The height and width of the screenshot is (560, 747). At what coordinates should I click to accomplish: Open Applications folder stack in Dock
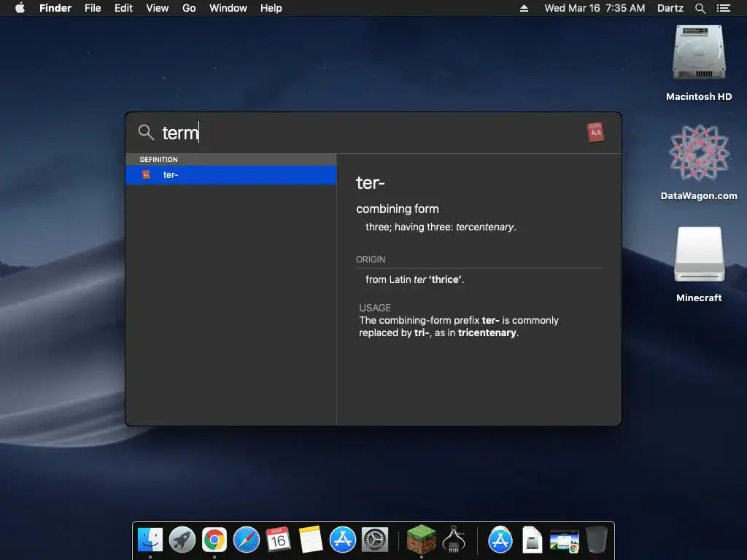[500, 540]
